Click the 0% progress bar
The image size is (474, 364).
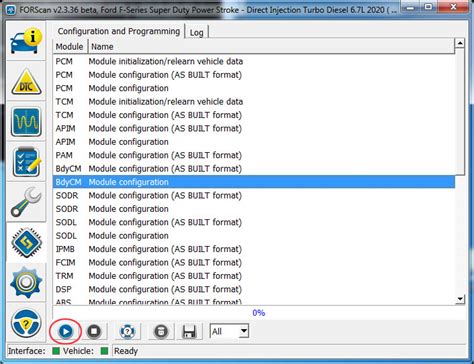pyautogui.click(x=259, y=313)
